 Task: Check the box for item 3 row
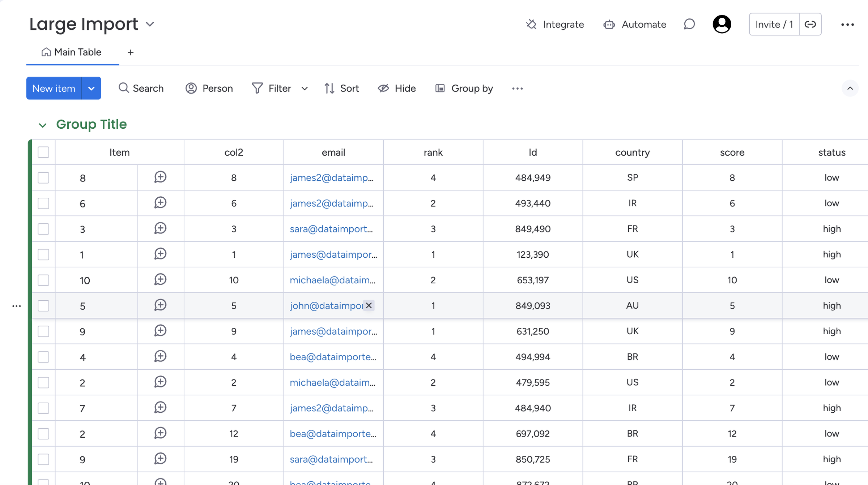point(43,229)
